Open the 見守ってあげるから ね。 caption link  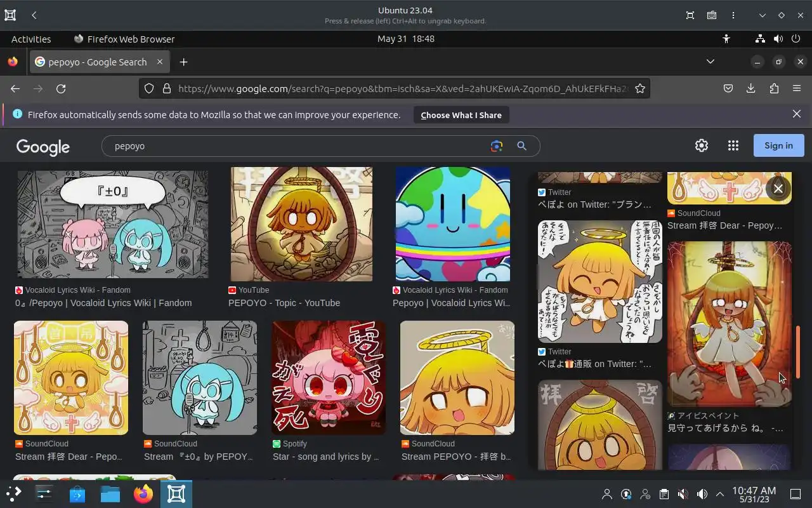point(725,429)
